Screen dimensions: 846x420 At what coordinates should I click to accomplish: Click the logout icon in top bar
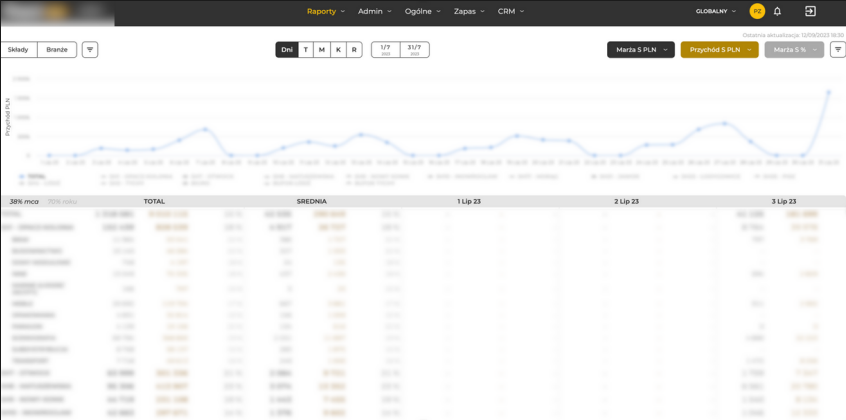click(810, 11)
